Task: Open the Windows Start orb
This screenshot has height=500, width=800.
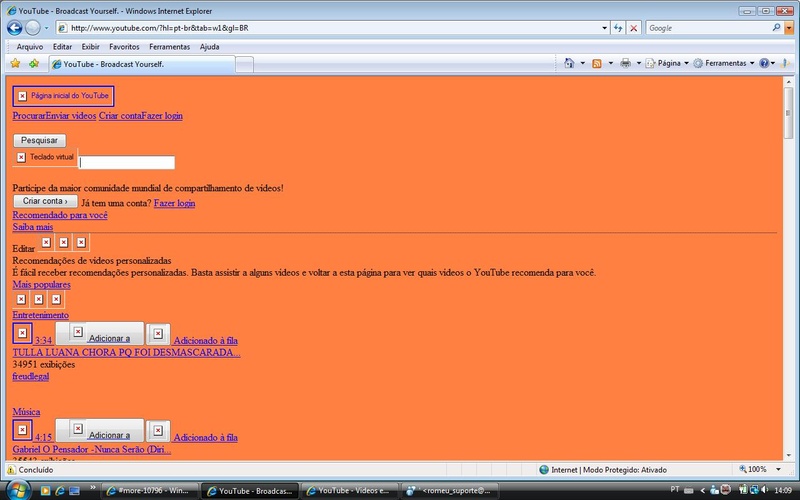Action: click(18, 490)
